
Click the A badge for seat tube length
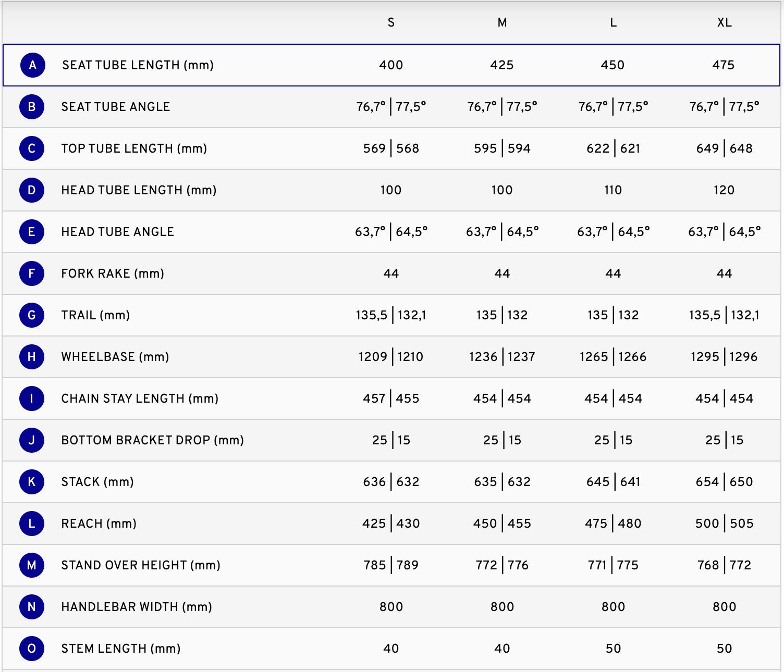(x=33, y=65)
